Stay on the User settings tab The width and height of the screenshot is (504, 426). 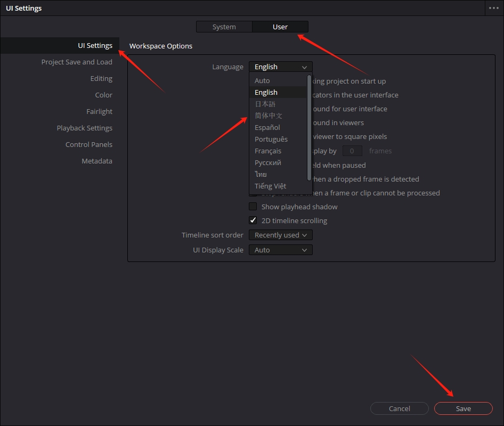280,26
